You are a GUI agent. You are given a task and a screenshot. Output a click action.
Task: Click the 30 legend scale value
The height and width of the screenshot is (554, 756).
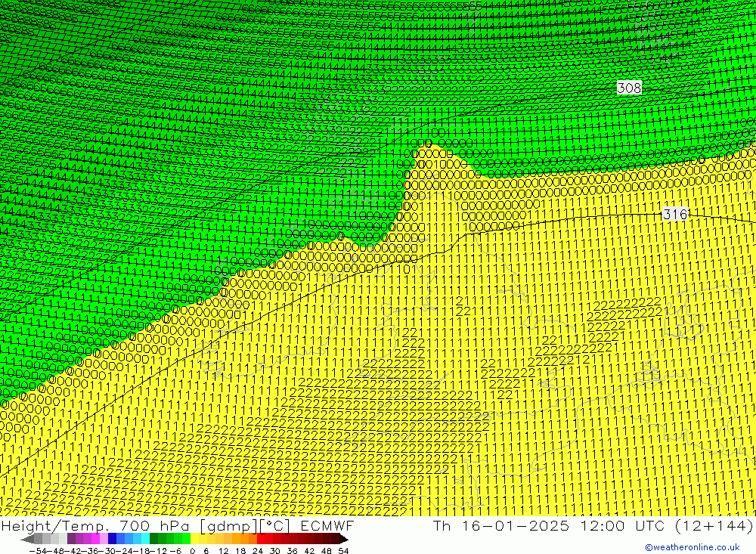[x=275, y=551]
